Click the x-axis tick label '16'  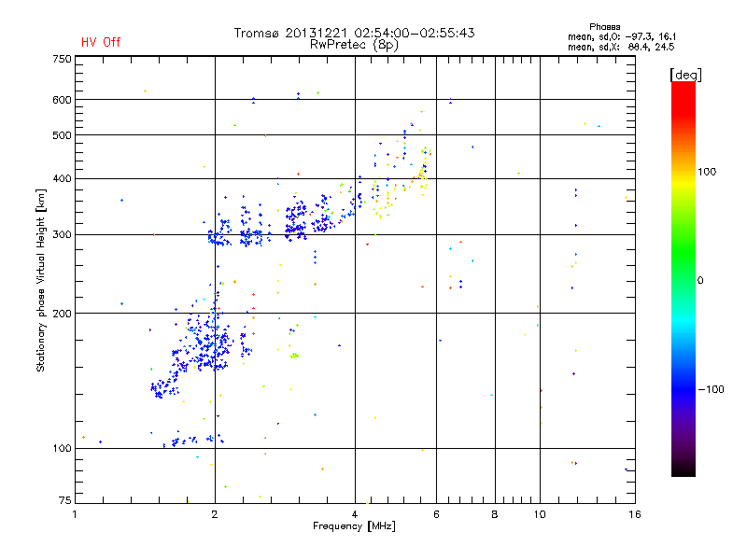point(635,514)
